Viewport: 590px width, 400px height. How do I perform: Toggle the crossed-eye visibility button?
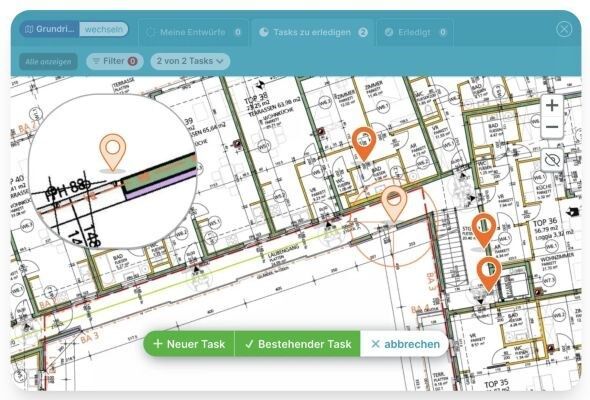(x=552, y=160)
